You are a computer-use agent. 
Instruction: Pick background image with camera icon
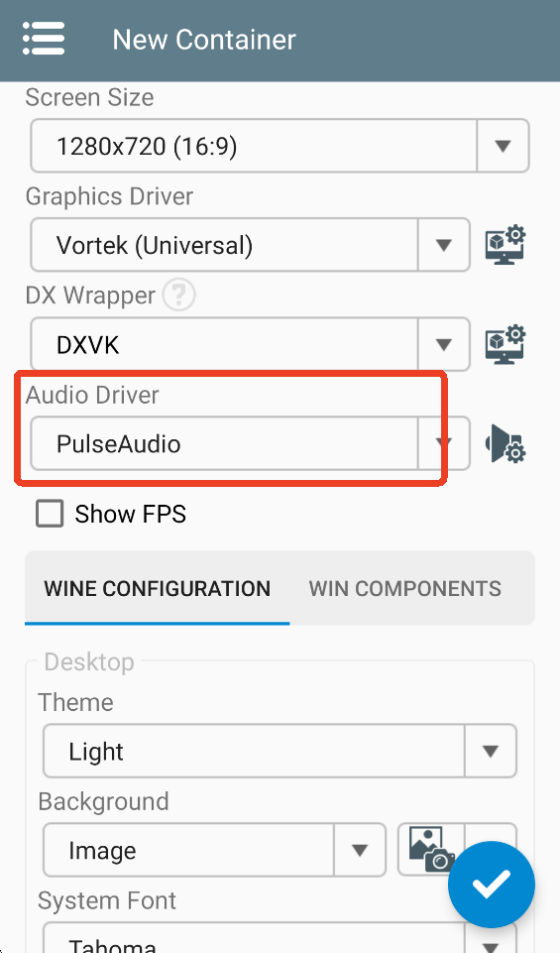coord(432,849)
